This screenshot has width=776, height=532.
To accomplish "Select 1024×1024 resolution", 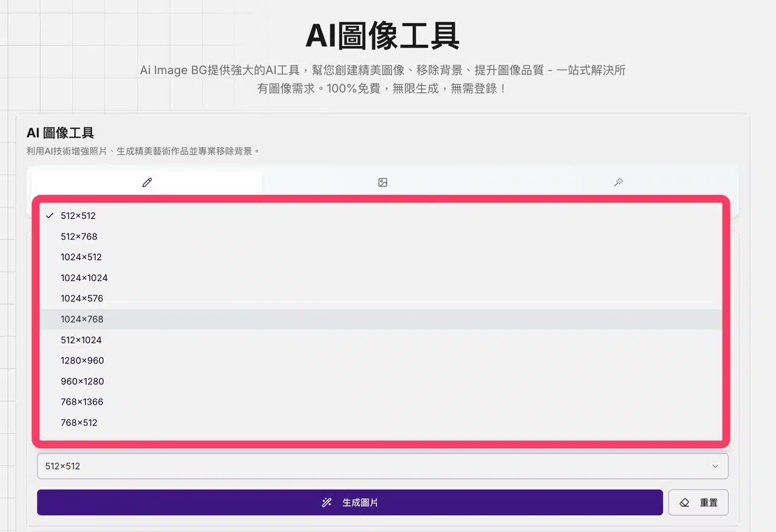I will coord(84,278).
